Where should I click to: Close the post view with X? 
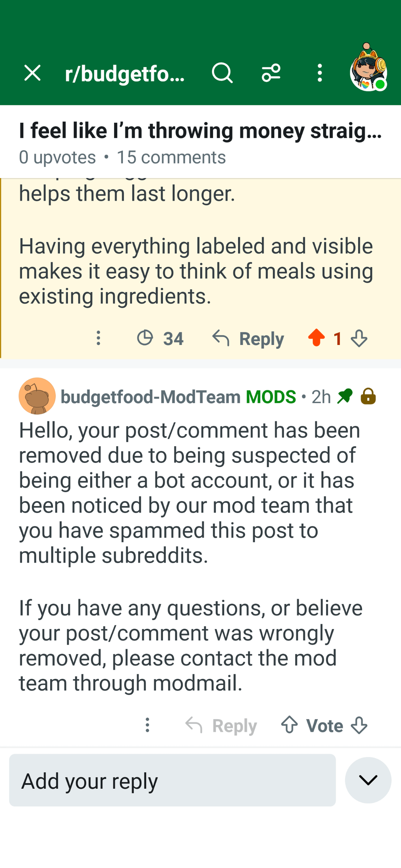[x=32, y=73]
